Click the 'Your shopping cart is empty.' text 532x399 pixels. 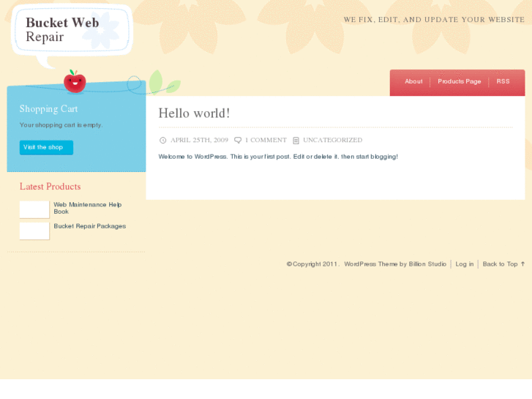61,125
